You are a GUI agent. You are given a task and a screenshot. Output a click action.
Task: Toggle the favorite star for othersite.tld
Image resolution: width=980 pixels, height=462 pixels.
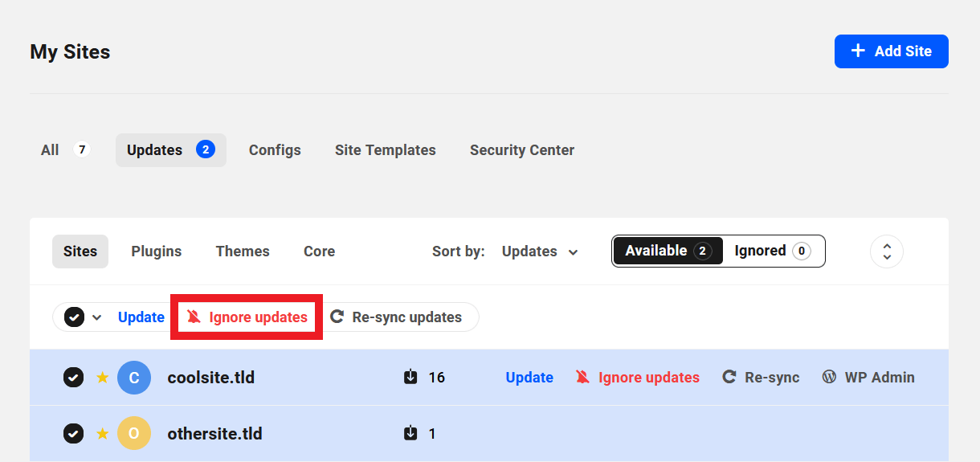[x=102, y=434]
